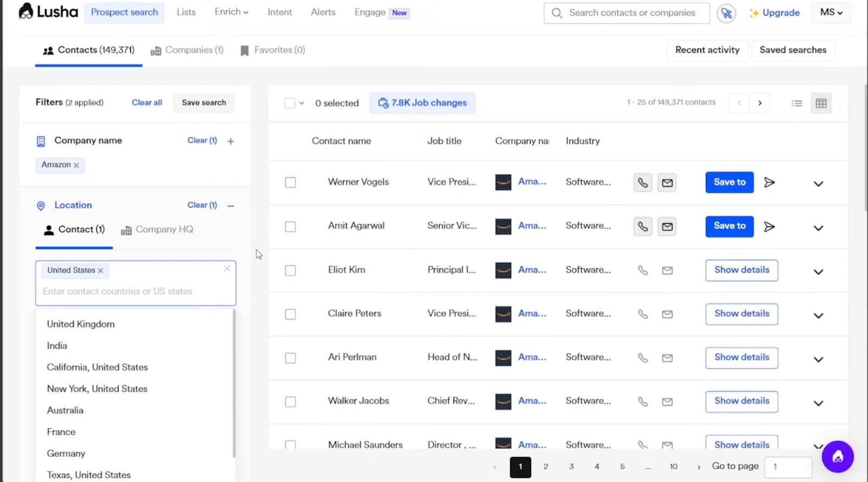Select the Werner Vogels checkbox
This screenshot has height=482, width=868.
pos(290,182)
